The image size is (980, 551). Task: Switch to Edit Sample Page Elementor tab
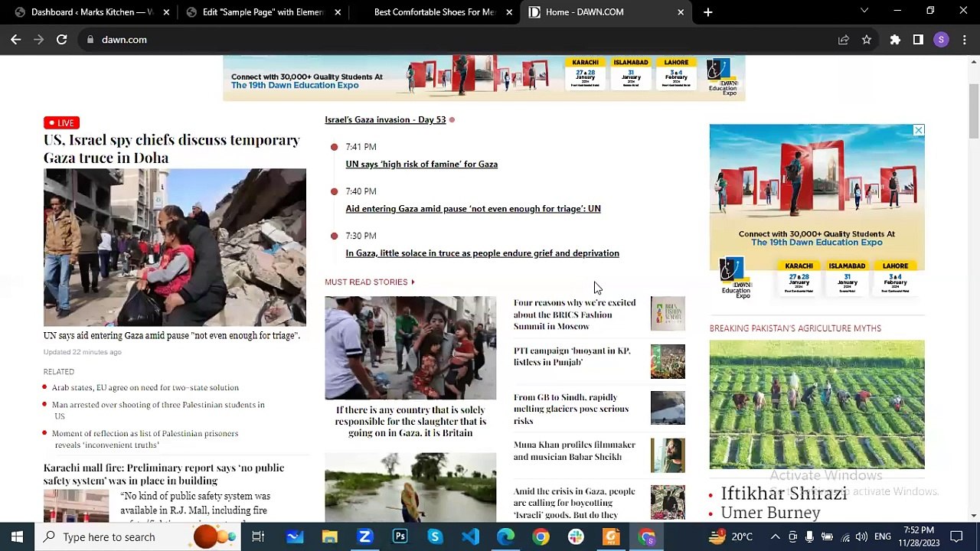(263, 12)
